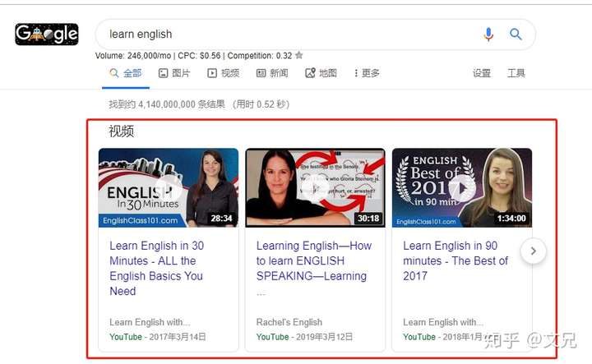Open the 新闻 news tab
The image size is (592, 364).
[x=272, y=73]
